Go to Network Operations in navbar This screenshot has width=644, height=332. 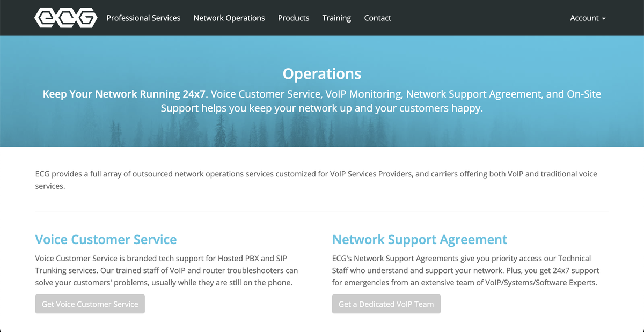[229, 18]
